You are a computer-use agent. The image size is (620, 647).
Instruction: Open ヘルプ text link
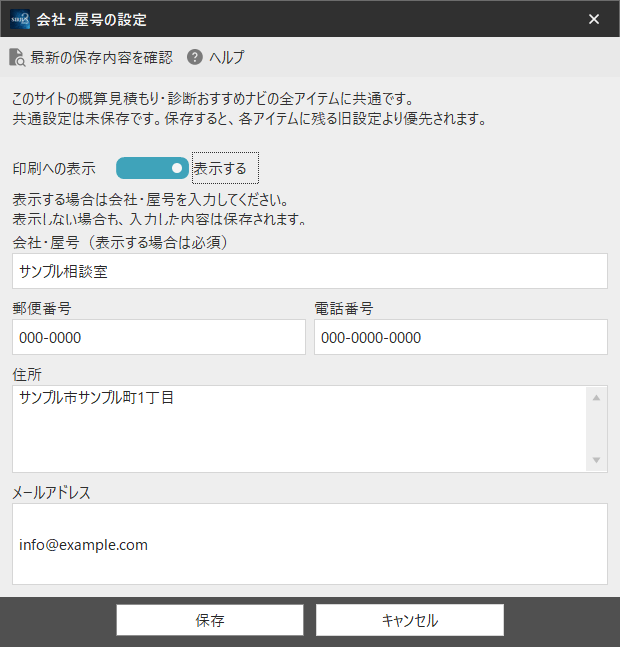pyautogui.click(x=227, y=57)
